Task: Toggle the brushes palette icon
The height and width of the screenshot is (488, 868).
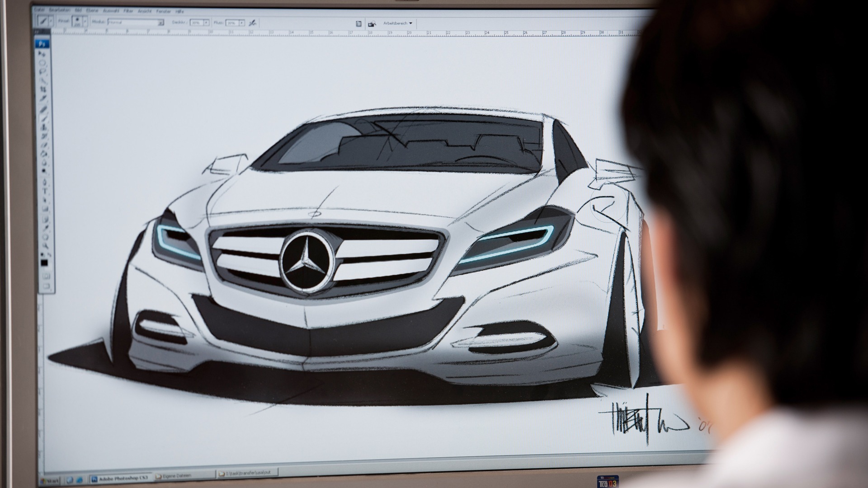Action: tap(359, 23)
